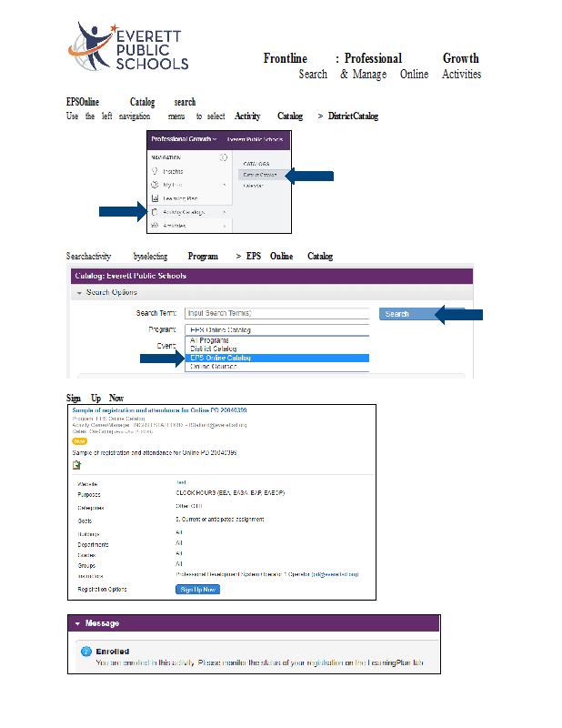Click the My Info icon in navigation
The width and height of the screenshot is (562, 728).
(155, 185)
